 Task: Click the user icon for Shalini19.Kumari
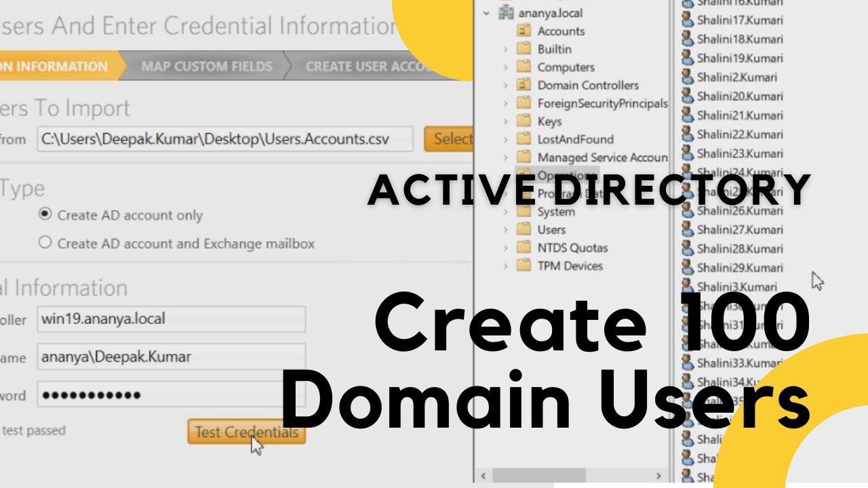[x=687, y=58]
